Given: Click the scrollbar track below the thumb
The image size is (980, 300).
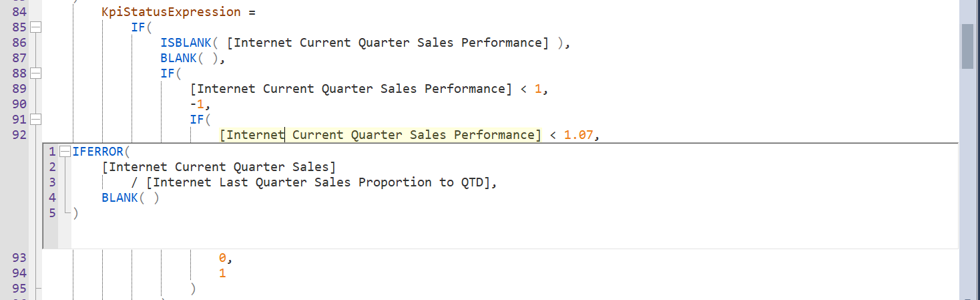Looking at the screenshot, I should [x=967, y=187].
